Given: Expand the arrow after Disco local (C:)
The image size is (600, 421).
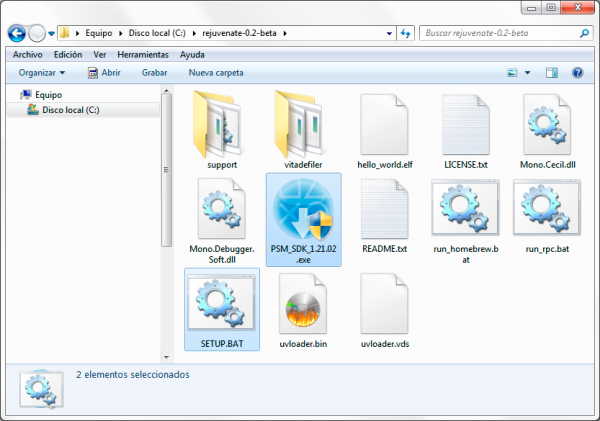Looking at the screenshot, I should click(x=194, y=33).
